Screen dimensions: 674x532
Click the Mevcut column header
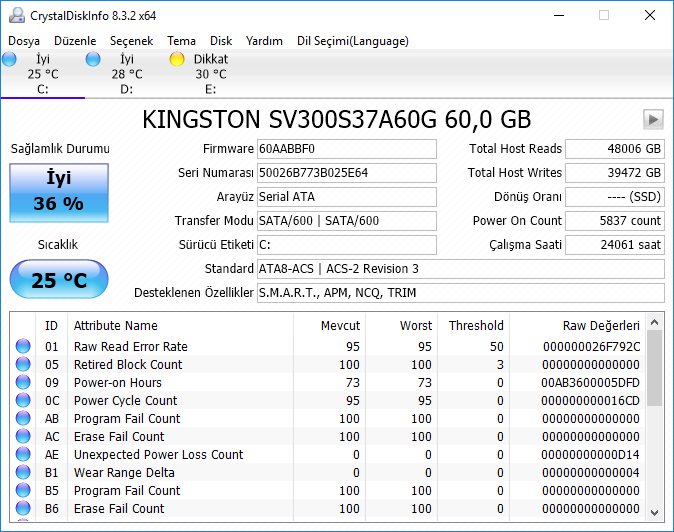(330, 326)
